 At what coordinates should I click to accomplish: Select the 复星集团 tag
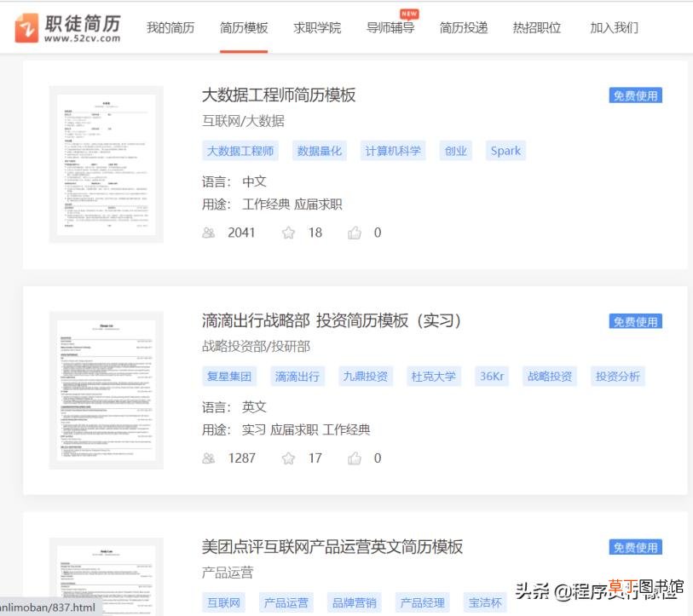(229, 377)
